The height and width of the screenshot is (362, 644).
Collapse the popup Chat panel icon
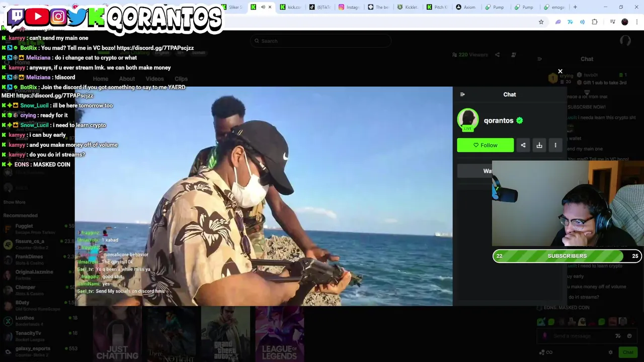pyautogui.click(x=462, y=95)
